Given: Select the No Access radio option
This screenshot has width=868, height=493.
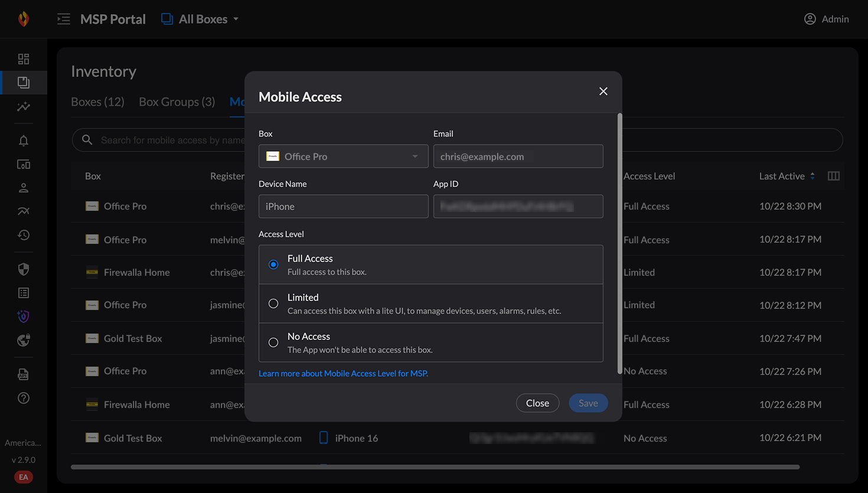Looking at the screenshot, I should click(x=273, y=342).
